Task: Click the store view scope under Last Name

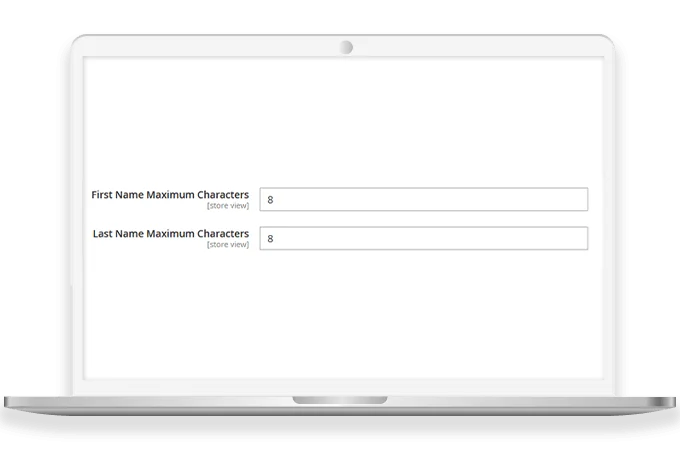Action: (227, 245)
